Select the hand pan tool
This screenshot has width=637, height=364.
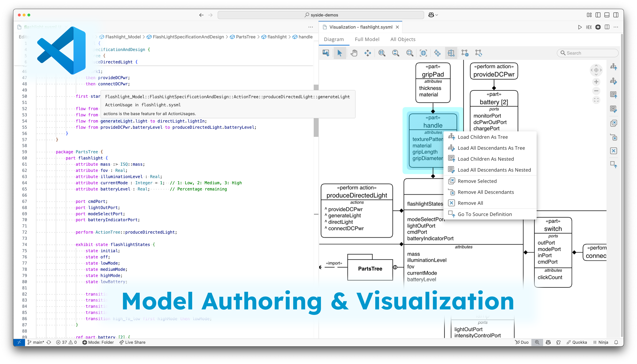click(354, 53)
